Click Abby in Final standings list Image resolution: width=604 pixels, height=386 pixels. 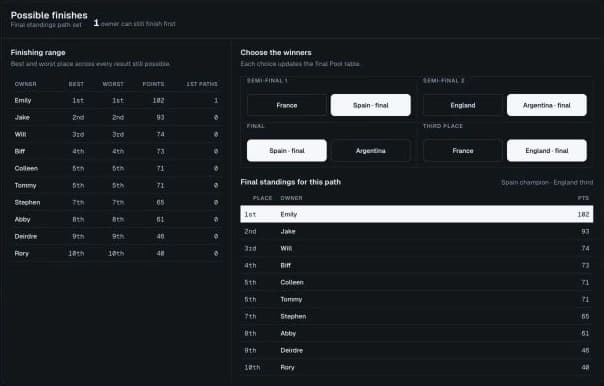point(417,333)
